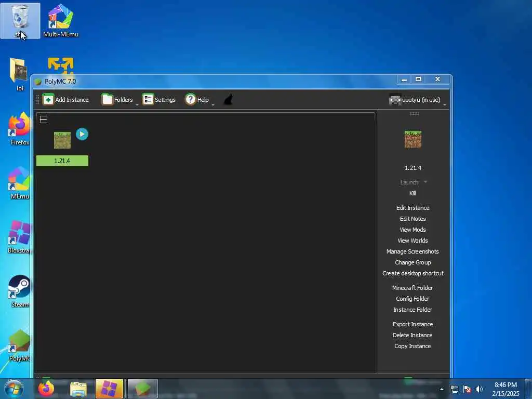
Task: Click the side panel grip handle at the top
Action: click(x=414, y=114)
